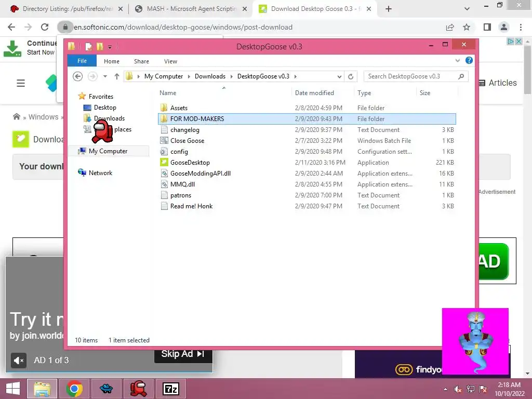Open Chrome tab search dropdown
Image resolution: width=532 pixels, height=399 pixels.
click(x=467, y=9)
